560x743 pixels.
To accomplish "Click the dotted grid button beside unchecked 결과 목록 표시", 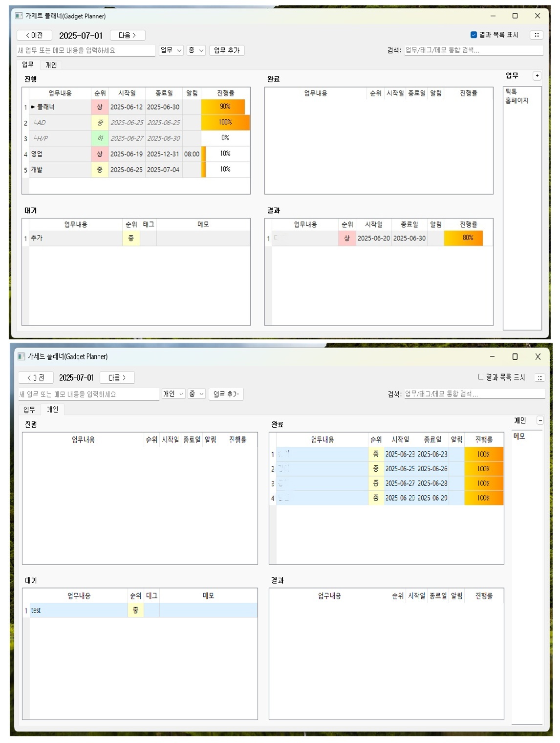I will [539, 377].
